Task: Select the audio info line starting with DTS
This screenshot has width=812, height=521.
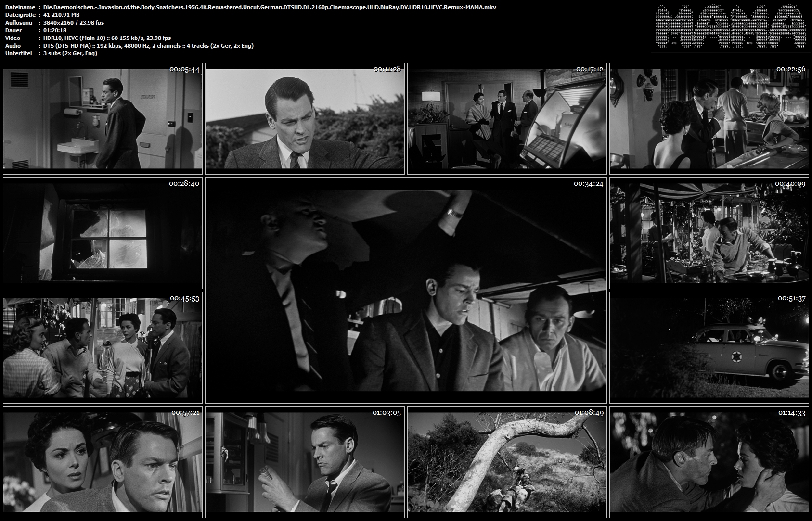Action: [x=148, y=46]
